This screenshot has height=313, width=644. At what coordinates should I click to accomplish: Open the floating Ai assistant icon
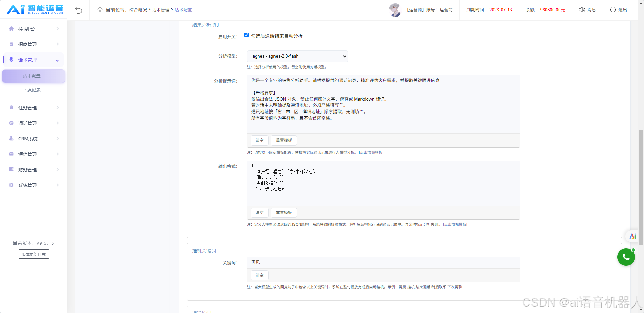point(633,236)
